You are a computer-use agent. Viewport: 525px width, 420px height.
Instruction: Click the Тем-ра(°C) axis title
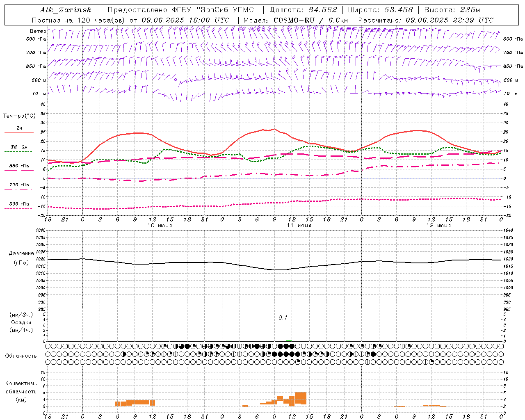pos(19,116)
